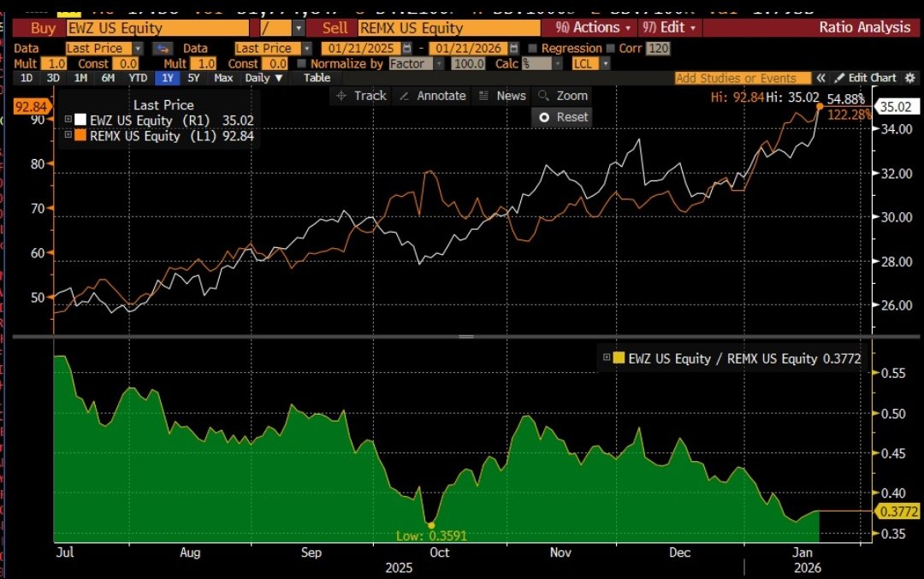The width and height of the screenshot is (924, 579).
Task: Open Last Price dropdown right of swap icon
Action: 307,48
